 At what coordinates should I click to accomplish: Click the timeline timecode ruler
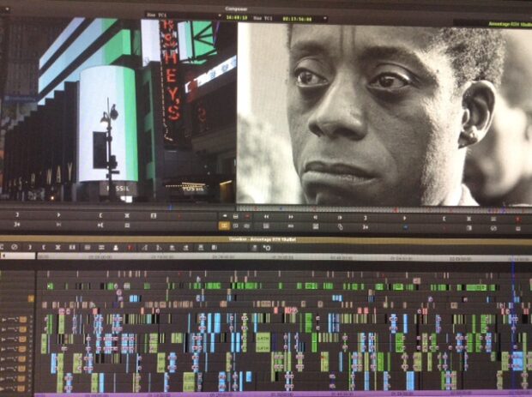[284, 257]
